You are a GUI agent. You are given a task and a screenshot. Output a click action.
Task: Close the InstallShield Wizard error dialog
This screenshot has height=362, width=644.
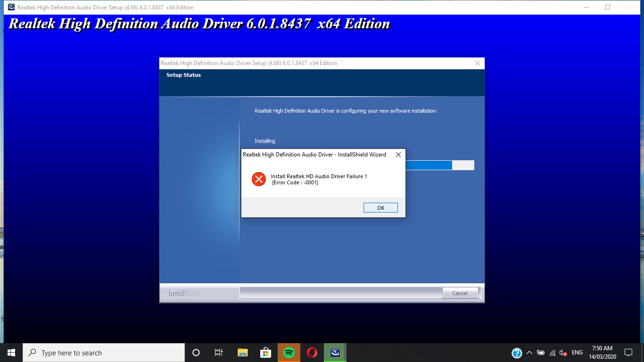(x=398, y=155)
